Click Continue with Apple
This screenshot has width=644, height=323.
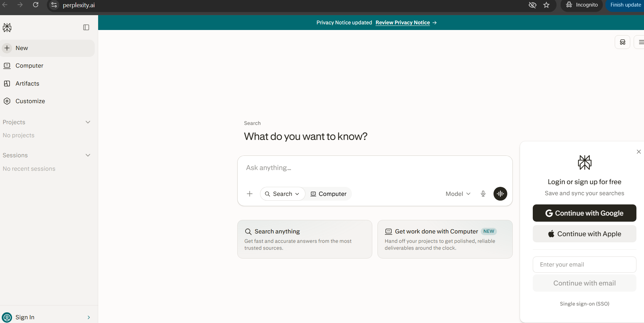[584, 234]
